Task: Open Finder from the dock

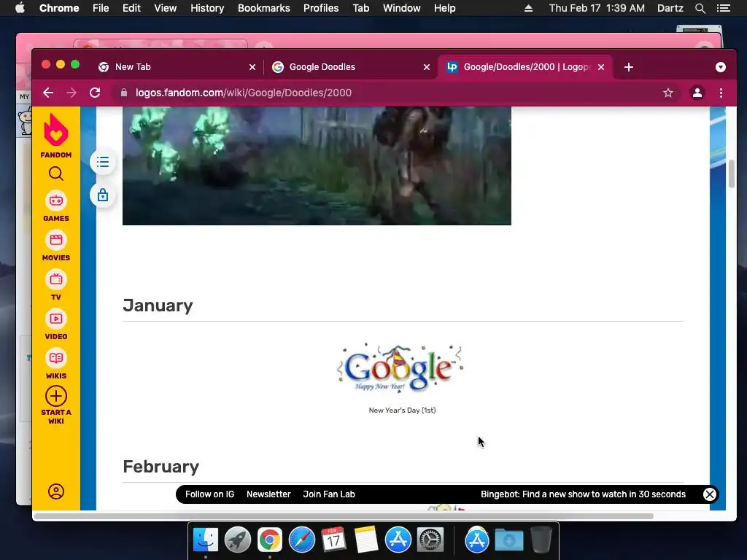Action: (206, 540)
